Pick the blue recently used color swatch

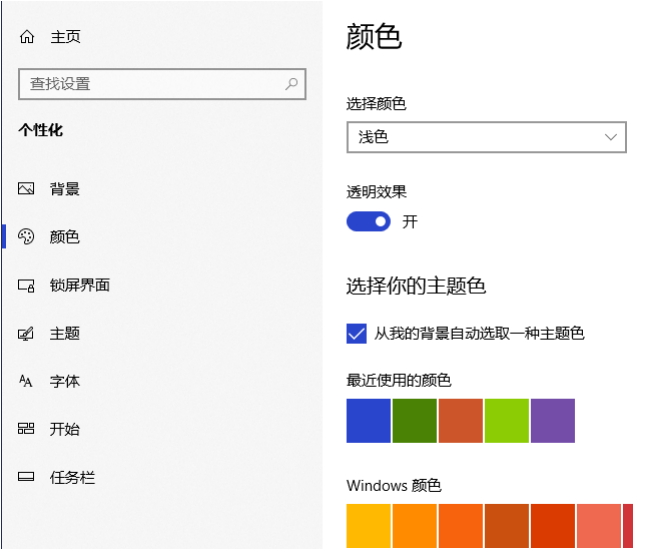point(368,420)
